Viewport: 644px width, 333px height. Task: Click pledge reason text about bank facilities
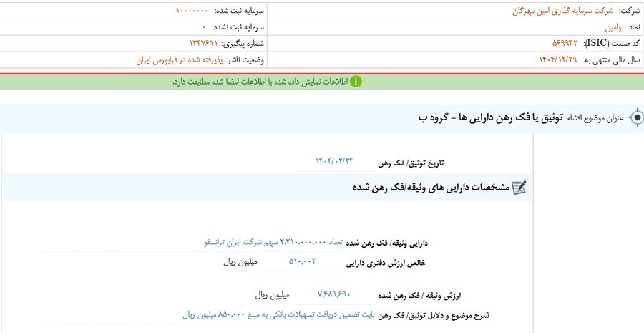279,315
